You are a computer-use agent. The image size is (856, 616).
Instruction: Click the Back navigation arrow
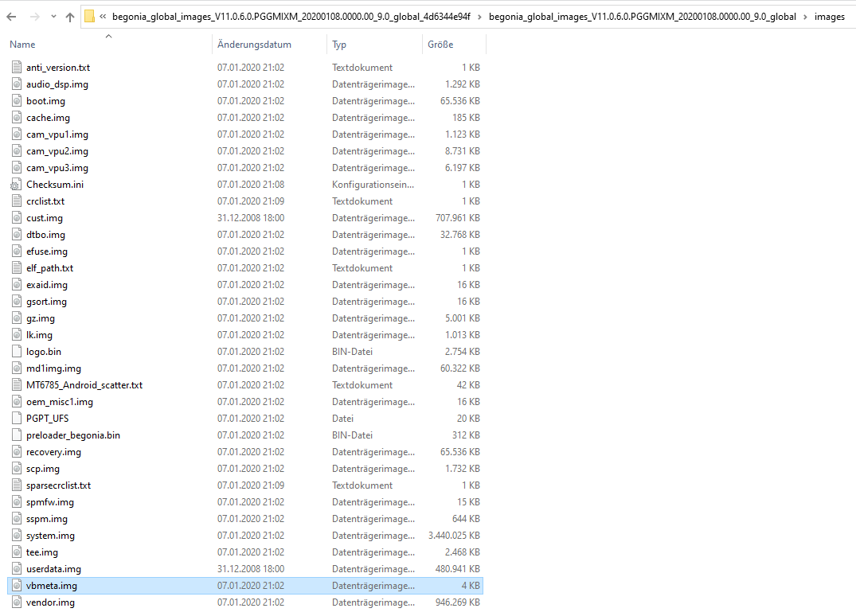click(x=13, y=17)
